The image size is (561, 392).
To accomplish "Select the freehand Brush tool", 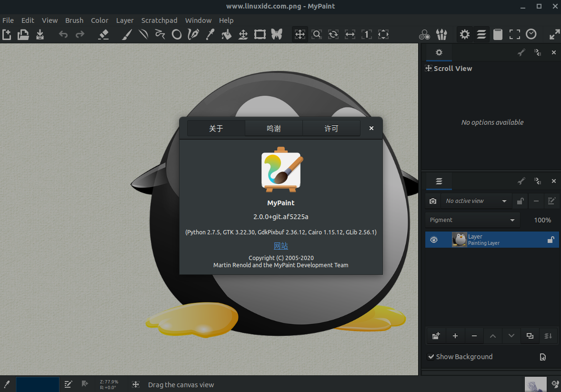I will tap(127, 35).
